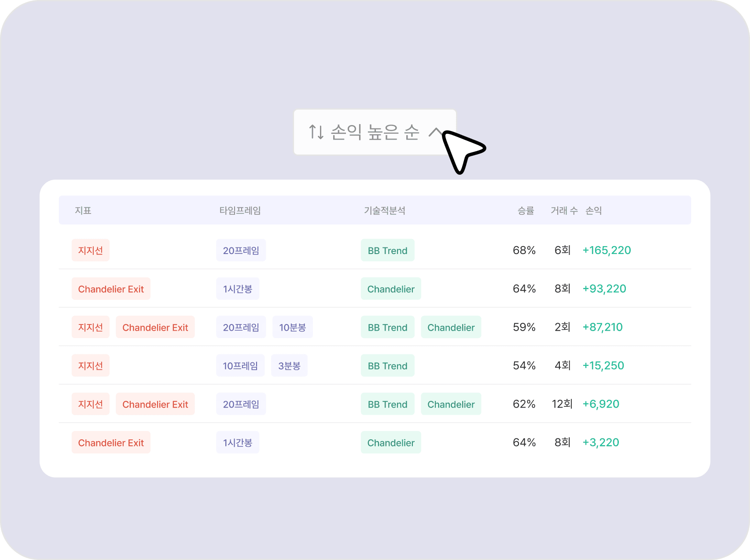Collapse the 손익 높은 순 chevron
This screenshot has width=750, height=560.
435,132
